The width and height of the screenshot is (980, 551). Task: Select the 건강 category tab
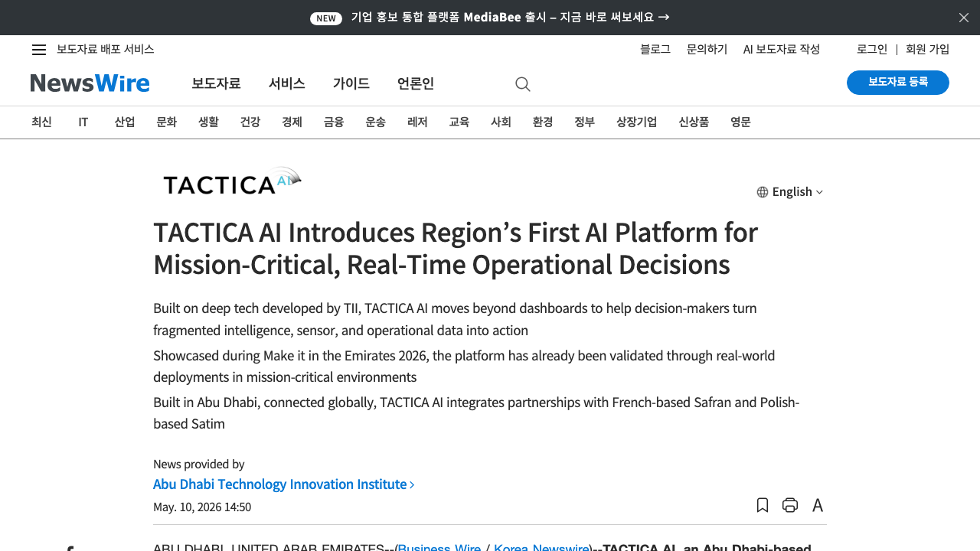coord(250,122)
